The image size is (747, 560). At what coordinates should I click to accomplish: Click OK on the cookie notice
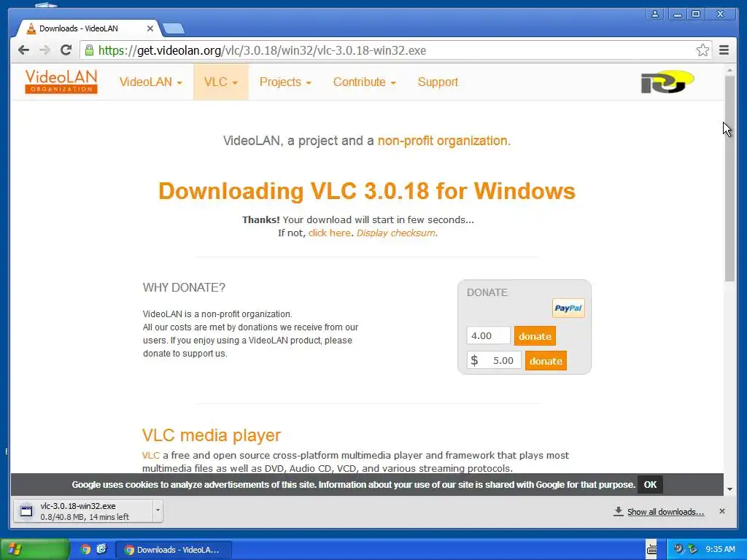650,484
